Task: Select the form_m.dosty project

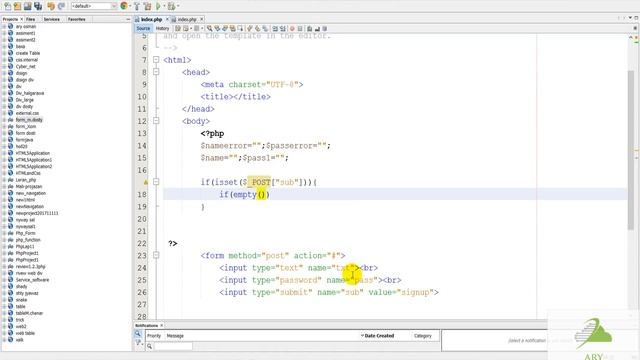Action: tap(29, 120)
